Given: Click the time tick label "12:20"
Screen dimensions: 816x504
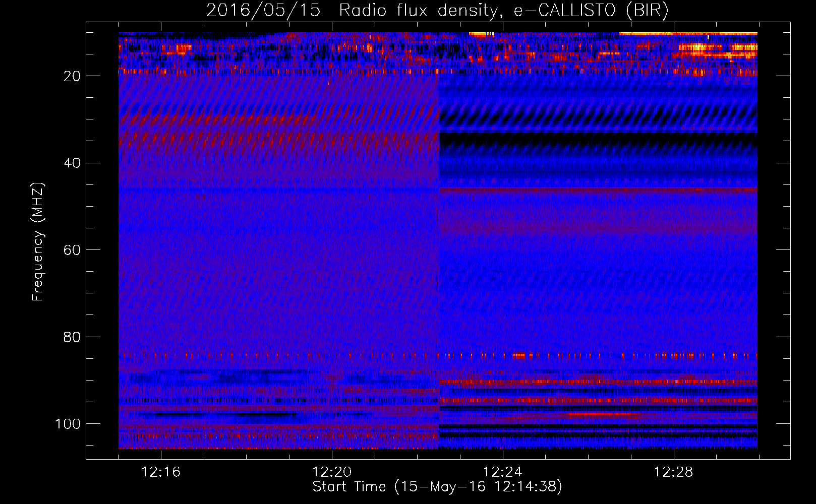Looking at the screenshot, I should pyautogui.click(x=332, y=472).
